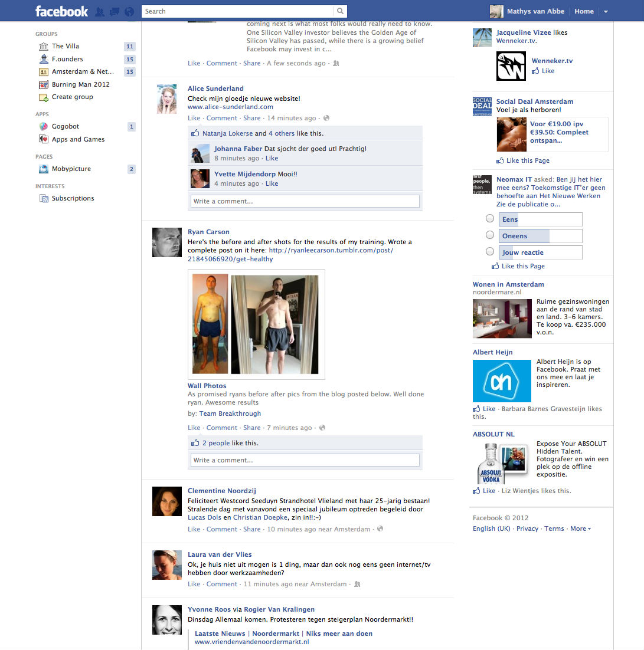Click comment field under Alice Sunderland's post
644x650 pixels.
click(x=305, y=202)
